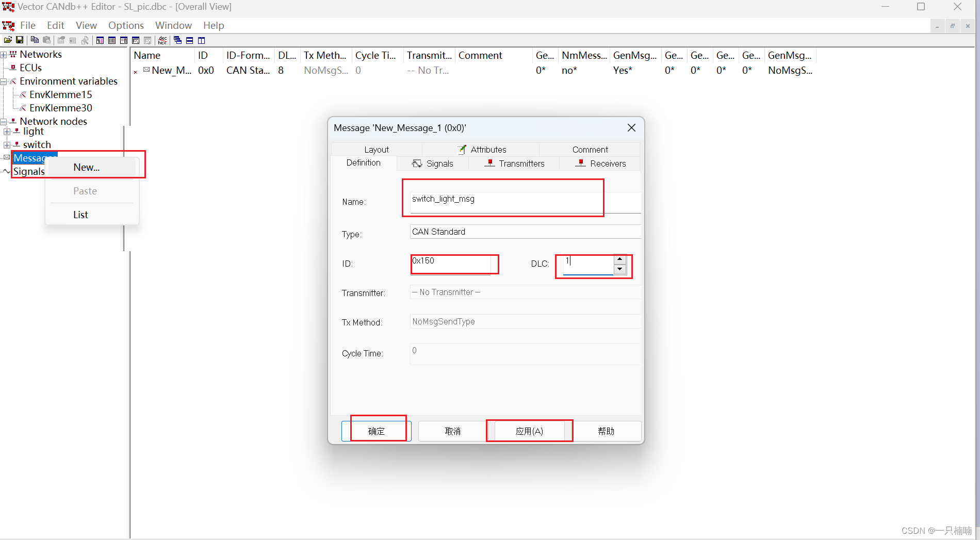This screenshot has width=980, height=540.
Task: Click the 取消 Cancel button
Action: (452, 431)
